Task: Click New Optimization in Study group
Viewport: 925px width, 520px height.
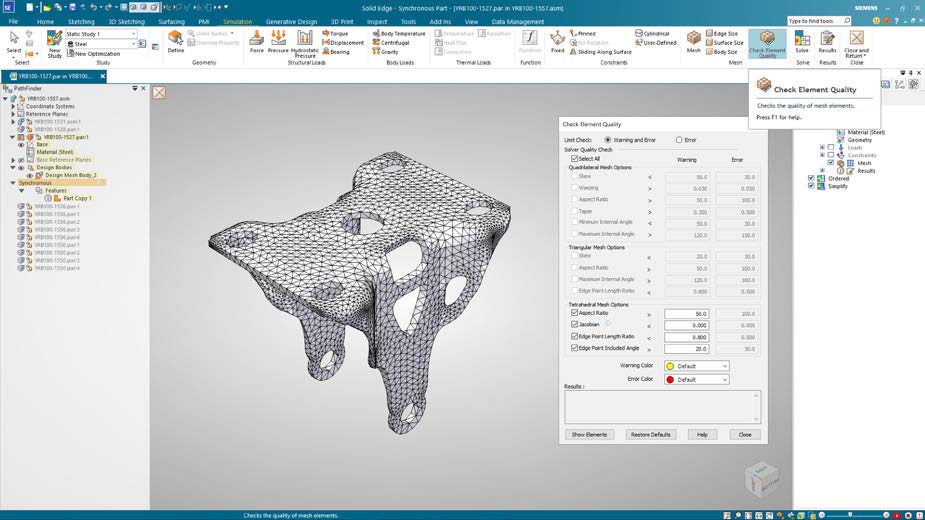Action: [93, 54]
